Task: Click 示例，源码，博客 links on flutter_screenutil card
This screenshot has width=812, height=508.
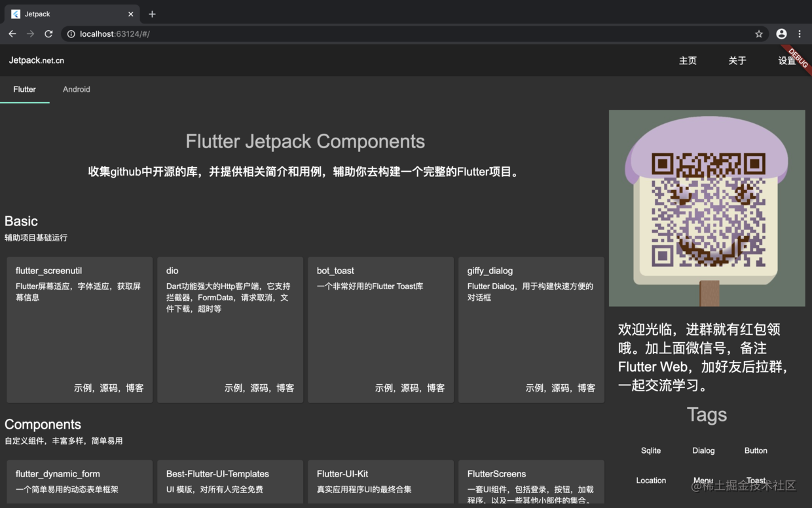Action: tap(109, 388)
